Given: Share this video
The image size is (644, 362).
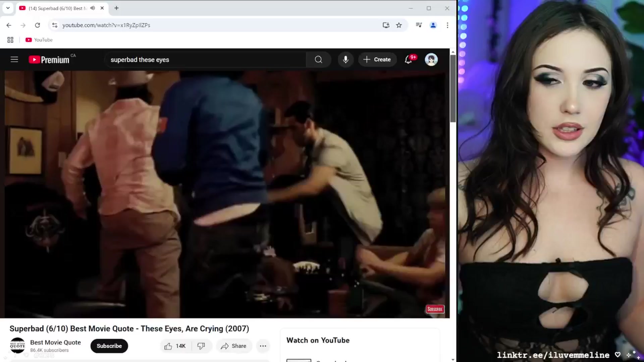Looking at the screenshot, I should tap(234, 346).
